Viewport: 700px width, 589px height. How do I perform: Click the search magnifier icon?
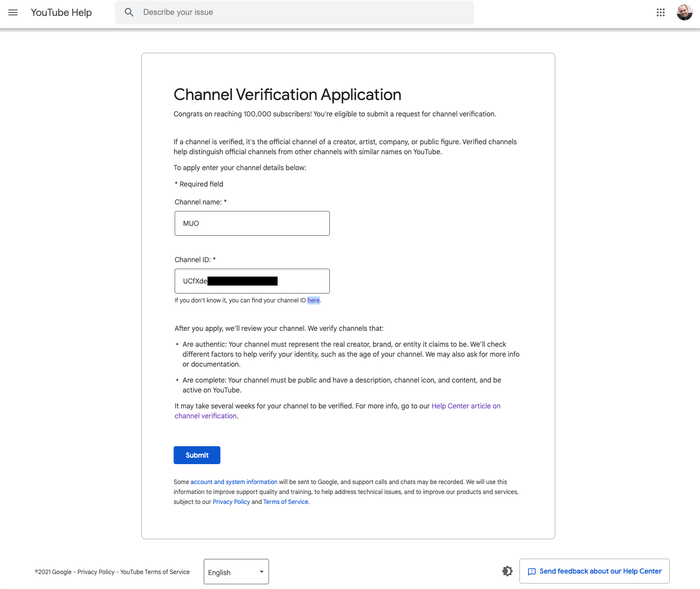tap(129, 12)
